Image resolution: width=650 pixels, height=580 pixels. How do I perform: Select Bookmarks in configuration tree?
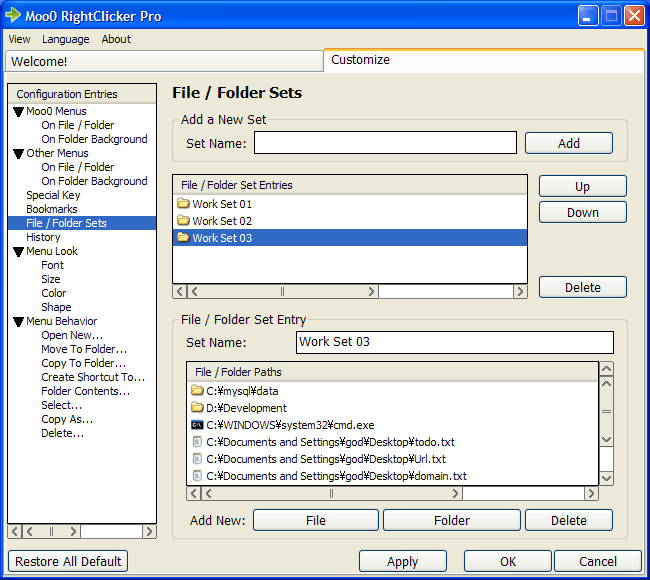(x=52, y=209)
